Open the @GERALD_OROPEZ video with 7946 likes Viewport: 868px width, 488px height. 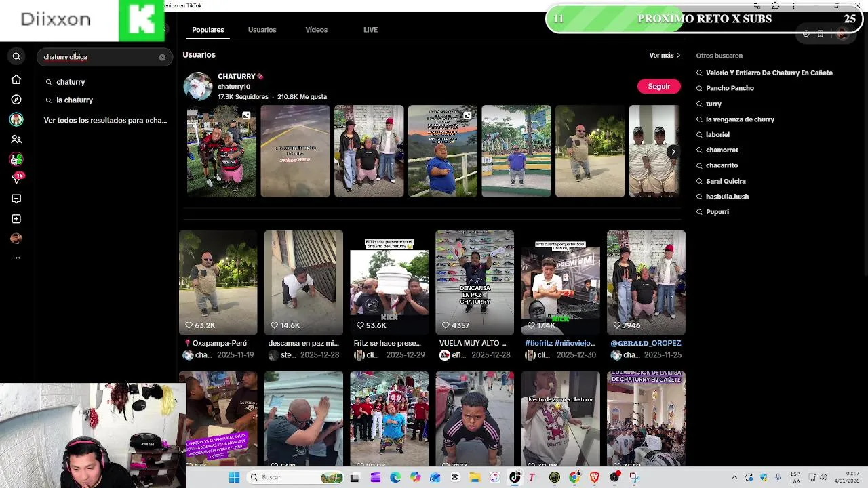[646, 283]
